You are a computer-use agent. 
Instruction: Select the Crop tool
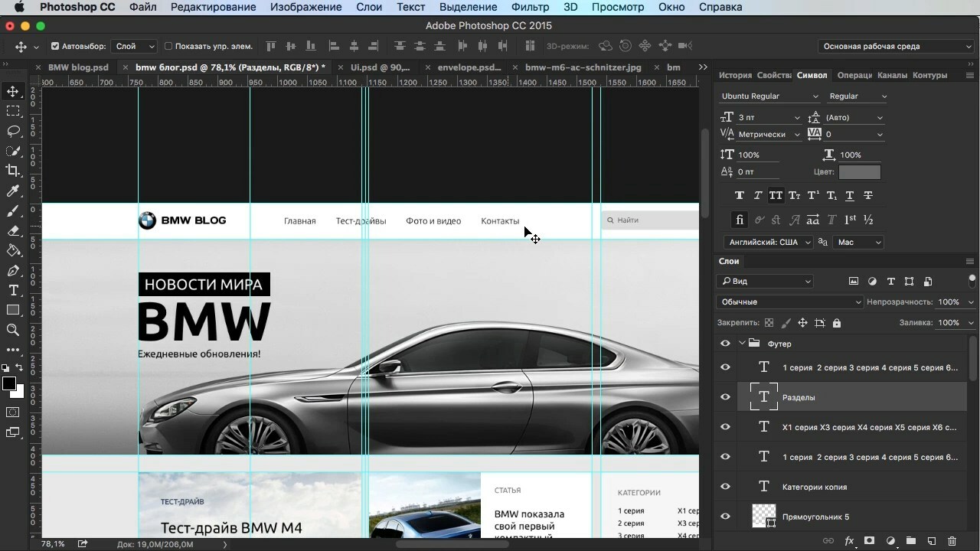click(13, 171)
